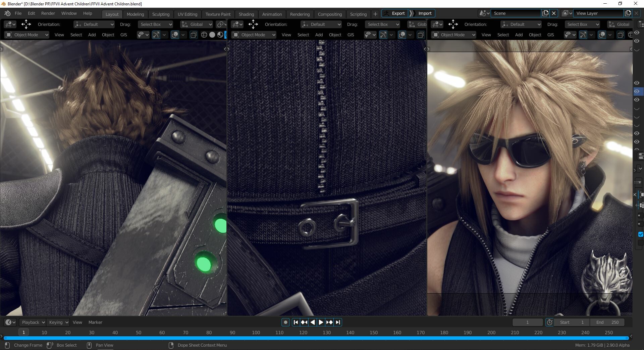Create new scene with the copy icon

(545, 13)
